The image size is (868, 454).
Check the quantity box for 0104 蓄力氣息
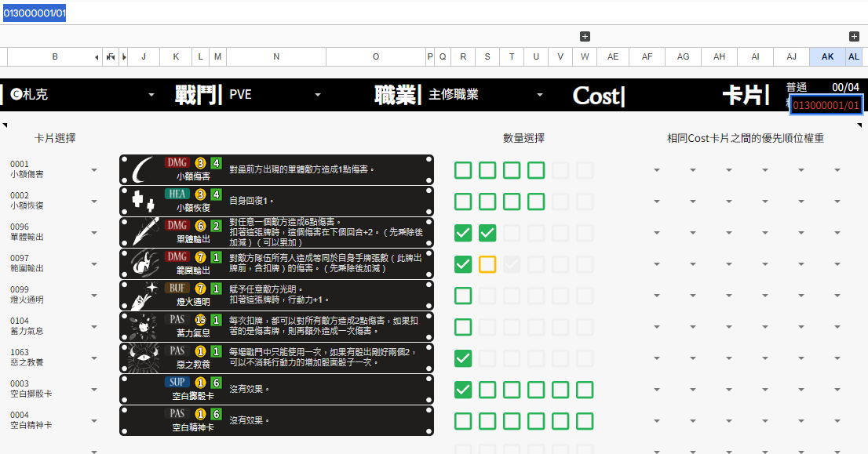point(463,327)
